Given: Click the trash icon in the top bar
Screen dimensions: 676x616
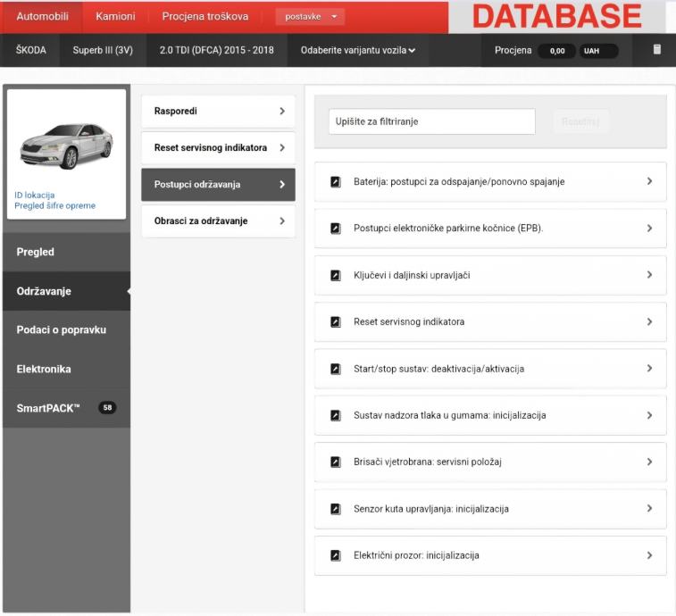Looking at the screenshot, I should pos(657,50).
